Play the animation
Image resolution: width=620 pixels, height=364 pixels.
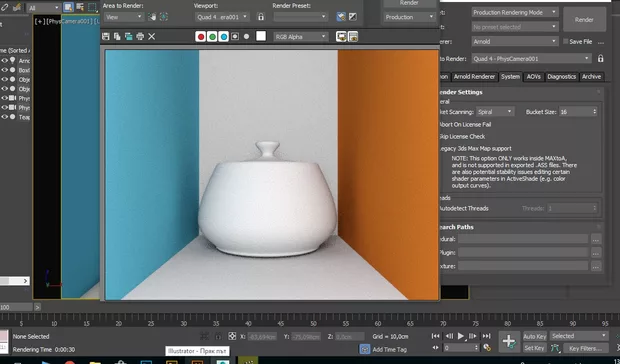[x=461, y=336]
